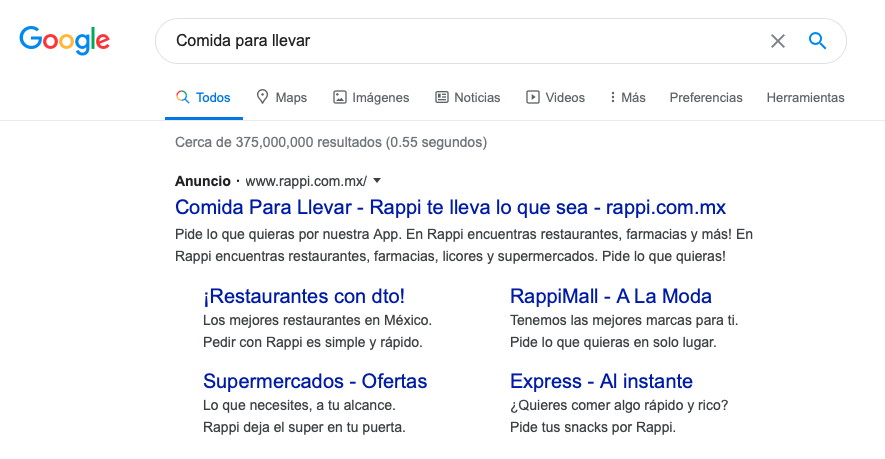Click '¿Quieres comer algo rápido y rico?' text

pos(619,405)
